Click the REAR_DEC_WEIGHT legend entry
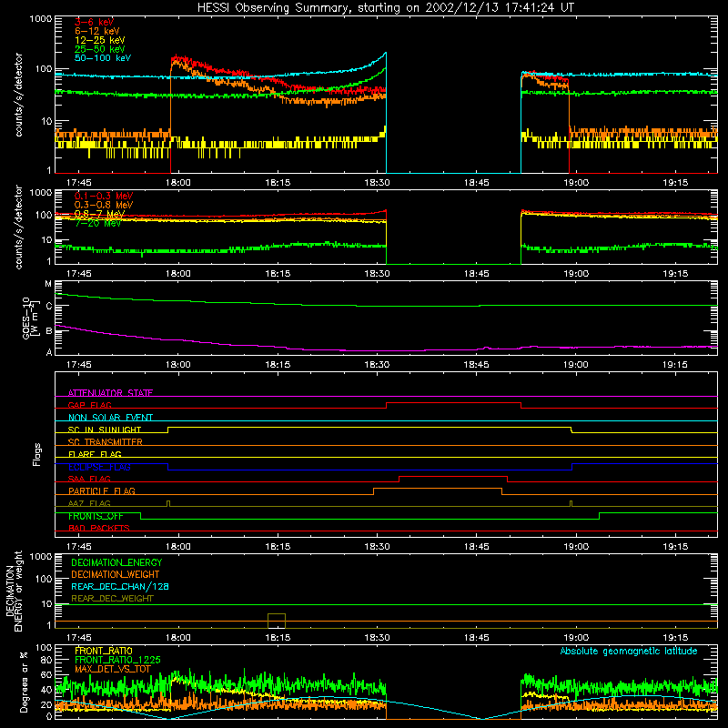728x728 pixels. coord(112,599)
